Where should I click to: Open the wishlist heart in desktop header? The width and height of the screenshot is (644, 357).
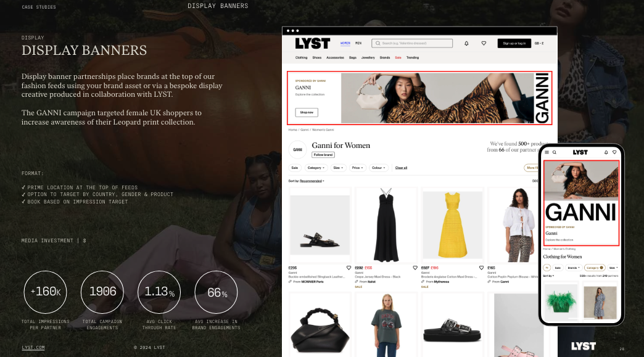(484, 43)
